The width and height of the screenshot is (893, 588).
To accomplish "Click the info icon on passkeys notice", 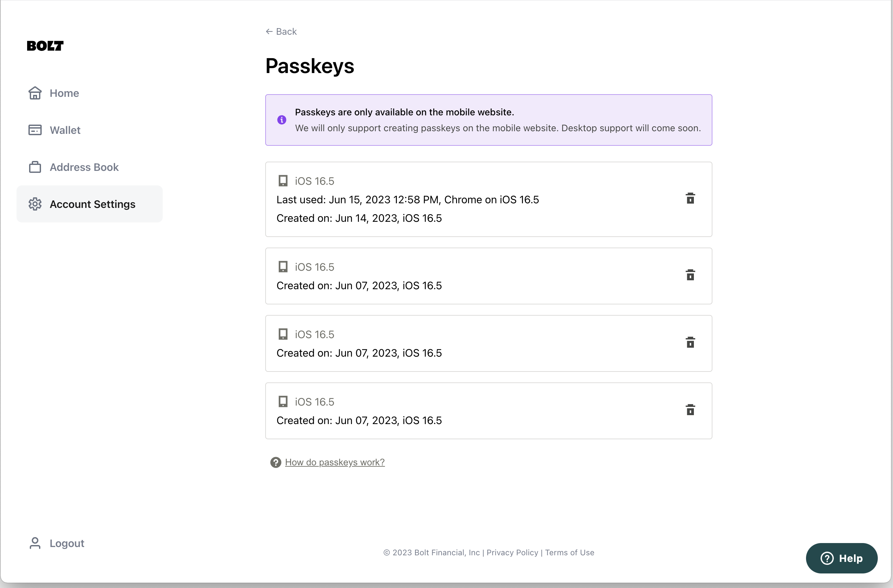I will (282, 120).
